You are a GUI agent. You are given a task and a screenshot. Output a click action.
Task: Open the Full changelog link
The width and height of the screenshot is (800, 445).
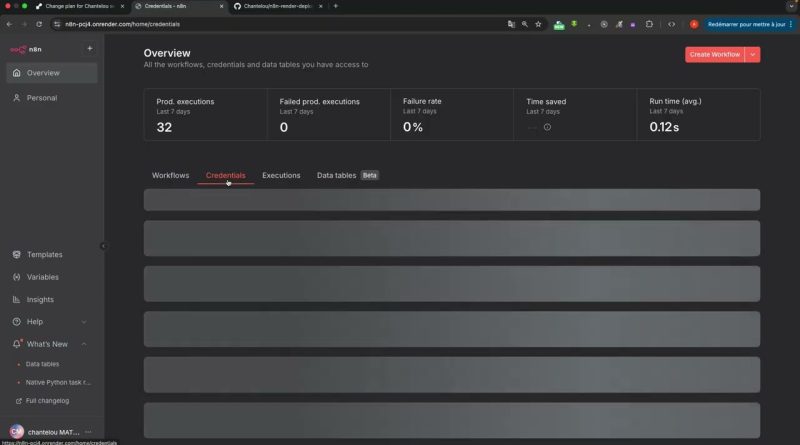(47, 400)
